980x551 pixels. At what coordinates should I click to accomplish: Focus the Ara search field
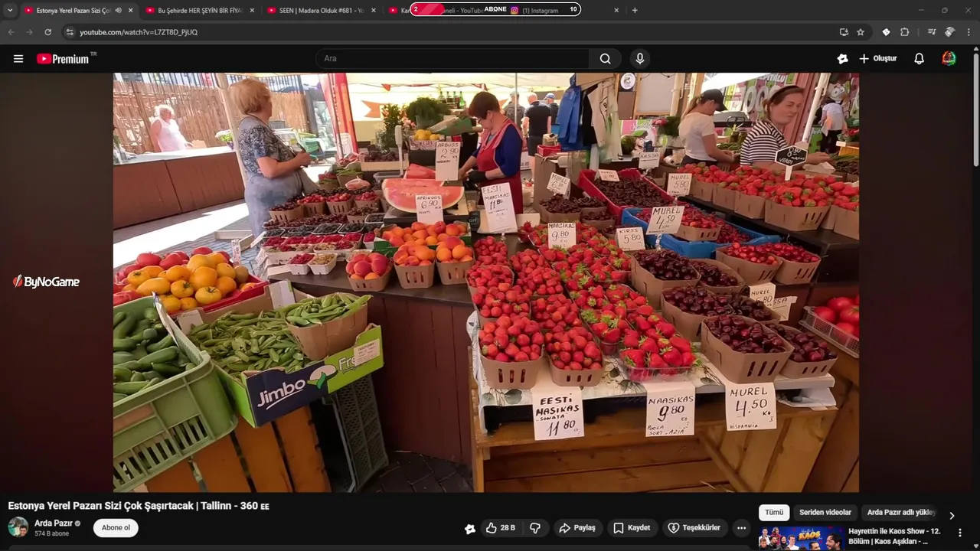pyautogui.click(x=452, y=59)
